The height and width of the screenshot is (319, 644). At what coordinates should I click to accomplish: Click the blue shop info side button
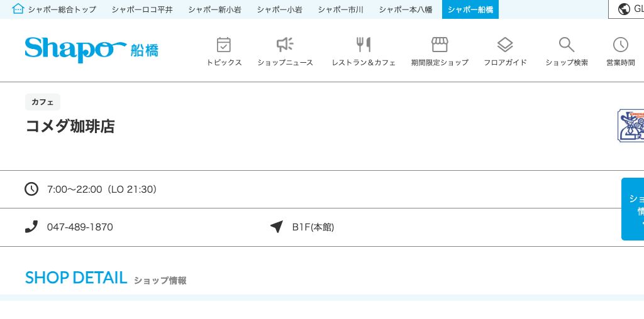pos(633,209)
